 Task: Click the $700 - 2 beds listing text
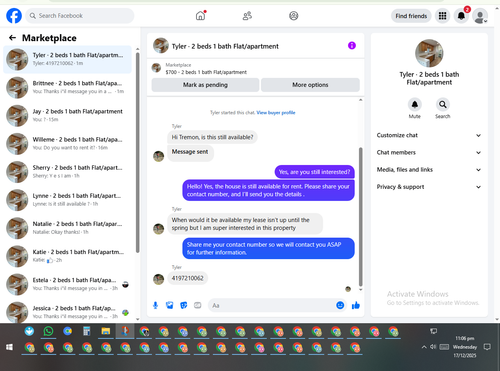click(206, 72)
